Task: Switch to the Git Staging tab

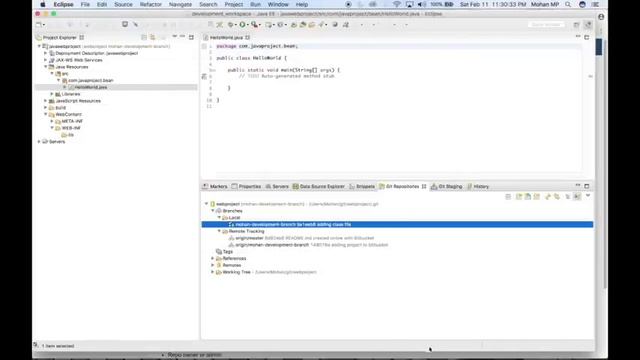Action: coord(447,187)
